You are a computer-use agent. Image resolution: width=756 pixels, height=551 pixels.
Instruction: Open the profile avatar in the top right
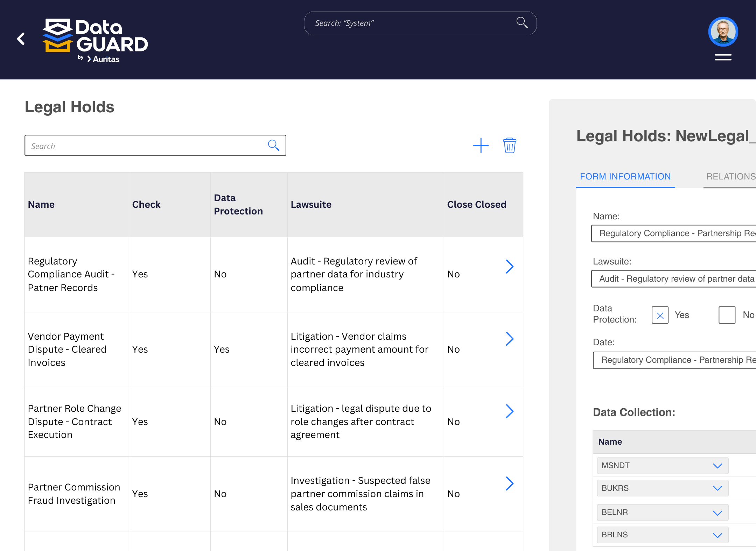(x=723, y=31)
